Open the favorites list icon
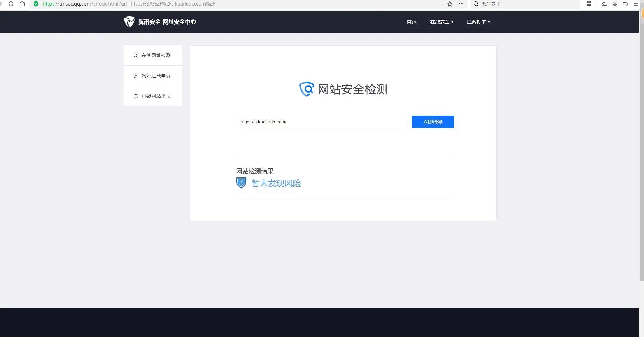Screen dimensions: 644x337 pos(604,4)
